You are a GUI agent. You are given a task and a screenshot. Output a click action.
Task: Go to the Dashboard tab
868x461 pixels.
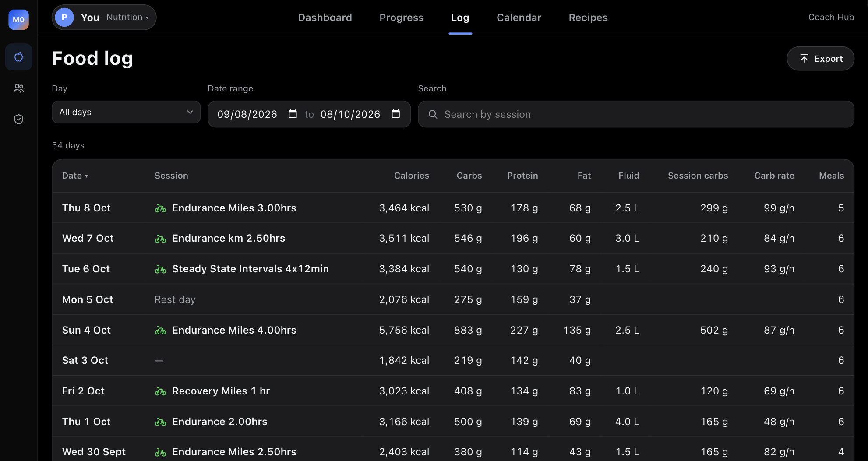(x=325, y=18)
